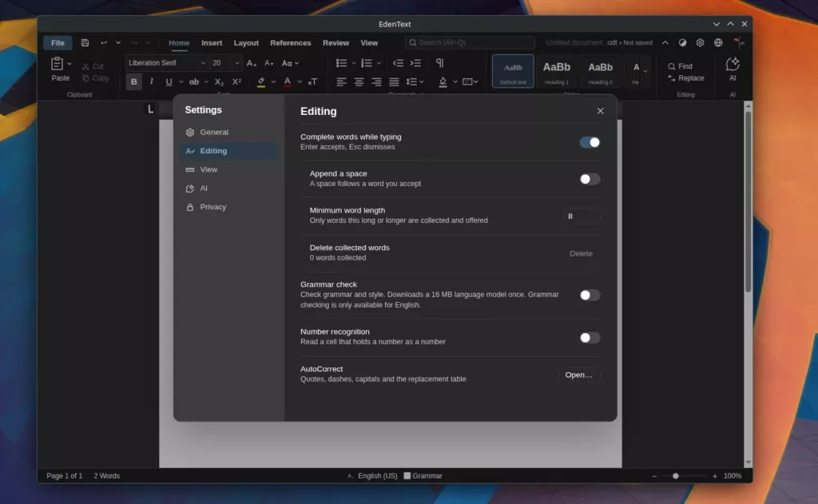Open the File menu
The height and width of the screenshot is (504, 818).
(x=58, y=43)
